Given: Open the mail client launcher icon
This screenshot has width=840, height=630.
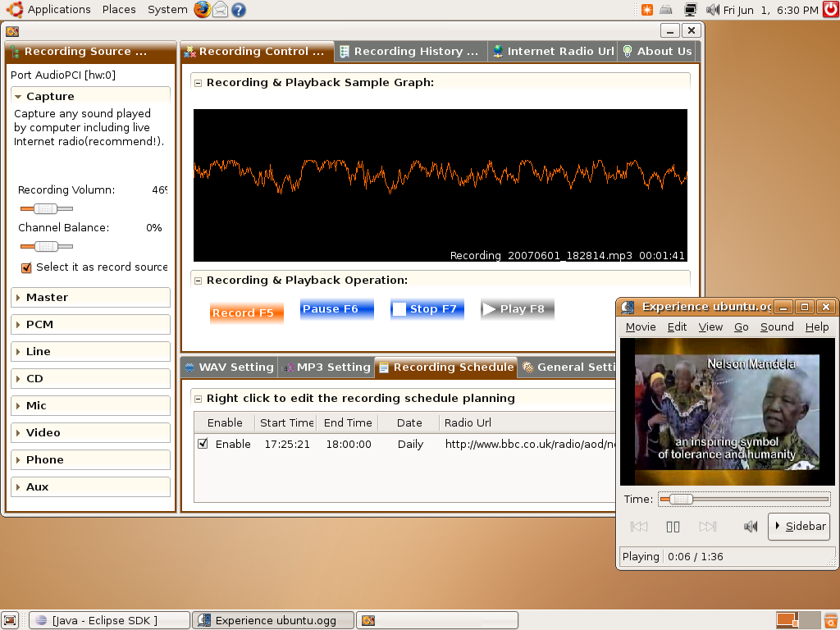Looking at the screenshot, I should click(x=220, y=10).
